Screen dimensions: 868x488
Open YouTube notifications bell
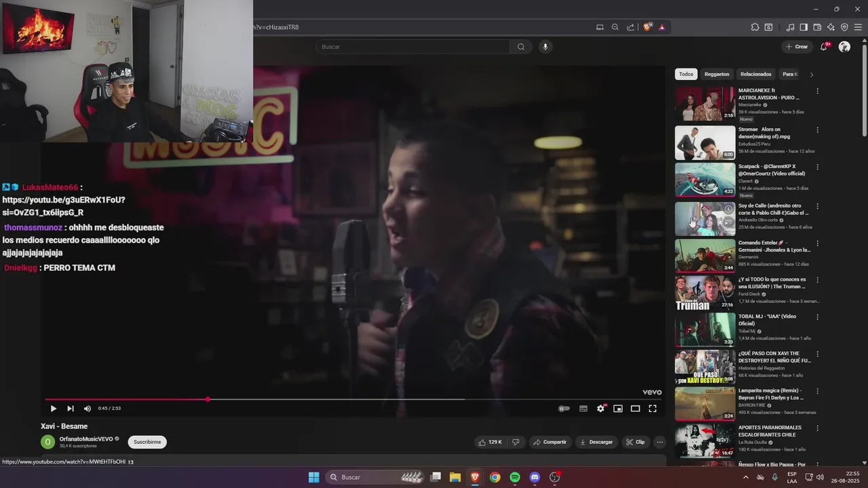point(824,47)
